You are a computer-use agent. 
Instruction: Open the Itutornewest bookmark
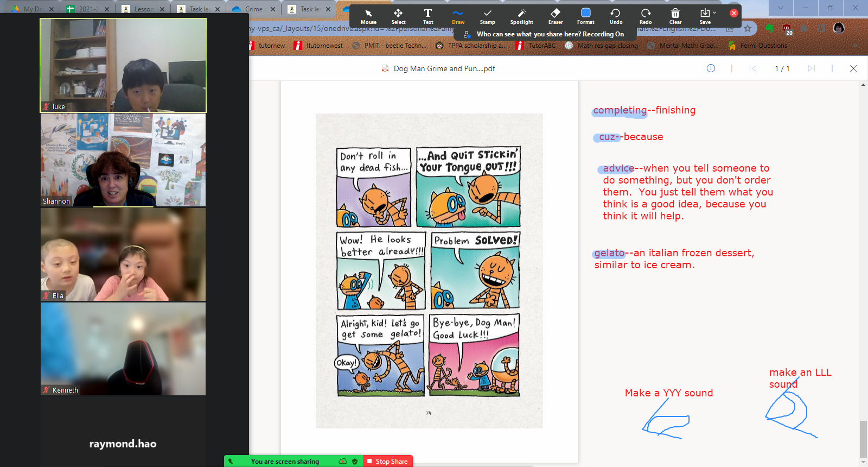pos(318,46)
